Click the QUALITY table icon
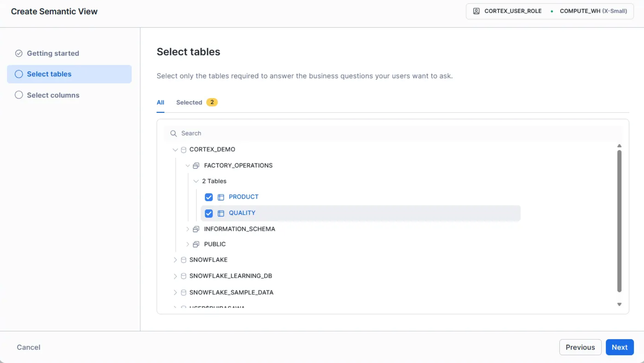 click(221, 213)
